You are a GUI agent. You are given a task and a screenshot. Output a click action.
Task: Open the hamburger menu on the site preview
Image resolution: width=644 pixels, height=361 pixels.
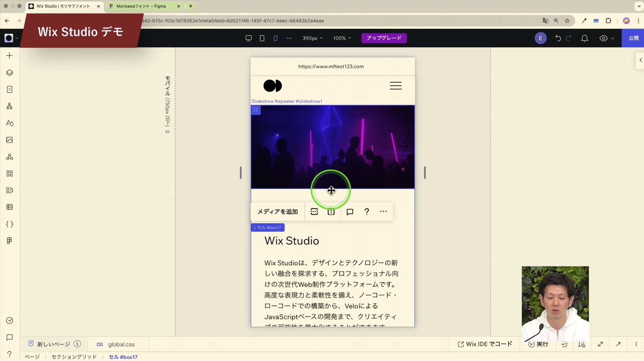coord(395,86)
